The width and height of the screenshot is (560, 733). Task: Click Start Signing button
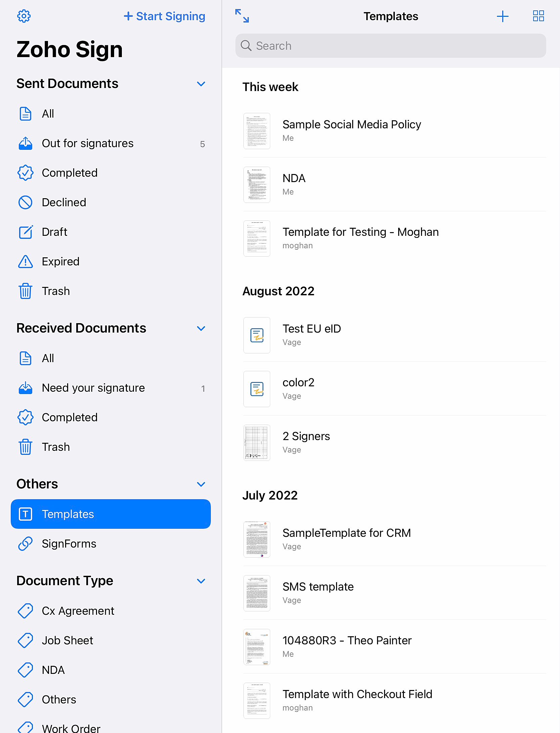(x=165, y=16)
